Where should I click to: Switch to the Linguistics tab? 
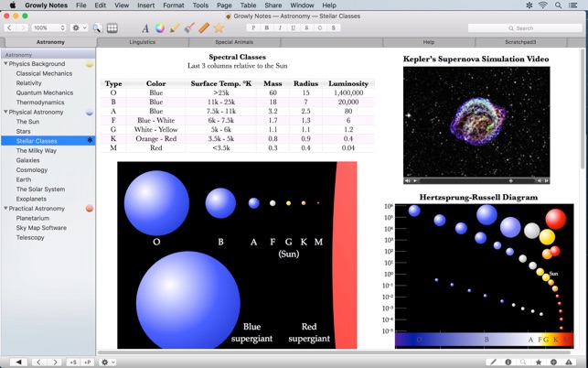point(142,42)
